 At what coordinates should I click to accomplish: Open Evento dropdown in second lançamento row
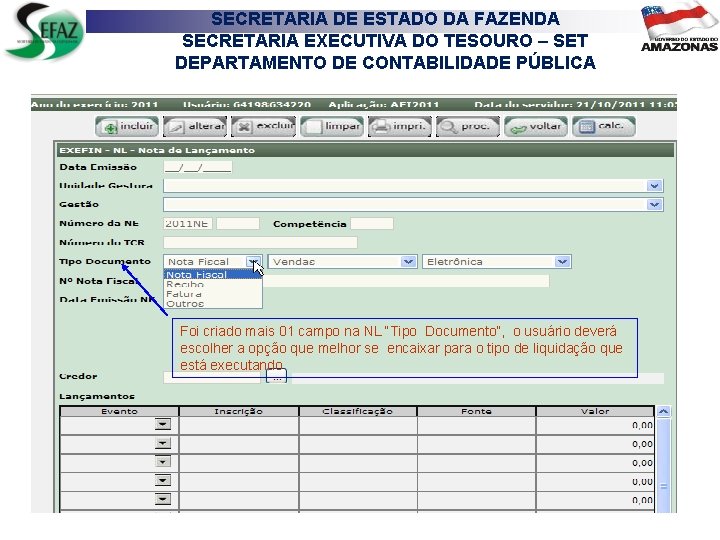(x=163, y=443)
